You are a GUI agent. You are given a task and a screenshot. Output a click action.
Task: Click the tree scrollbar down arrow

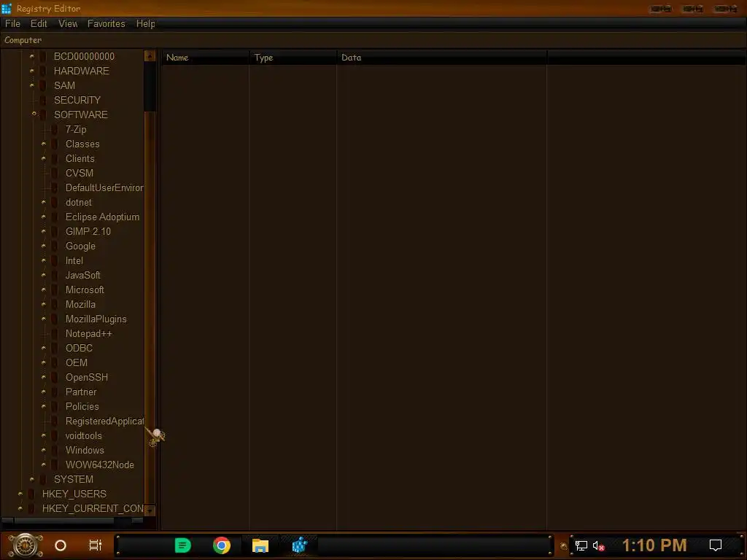(150, 510)
